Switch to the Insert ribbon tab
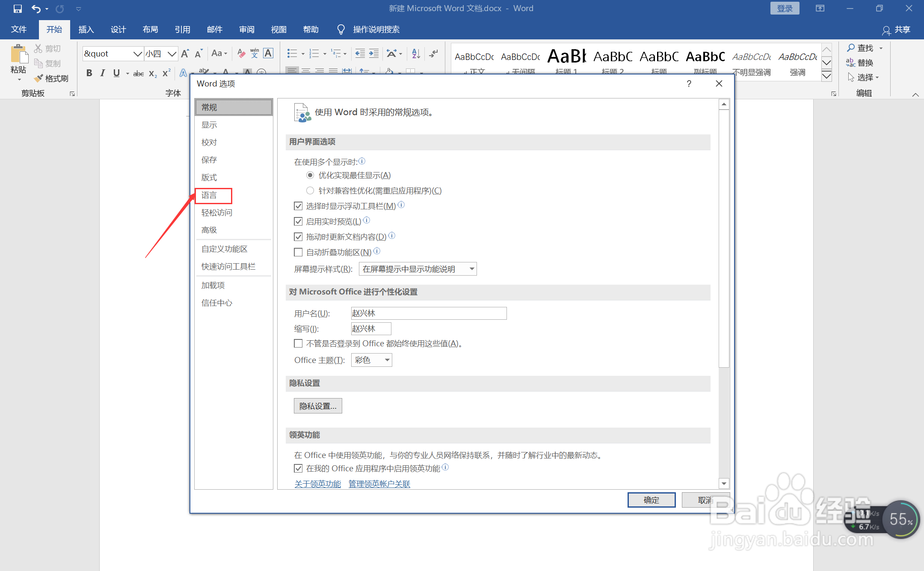This screenshot has height=571, width=924. (86, 30)
